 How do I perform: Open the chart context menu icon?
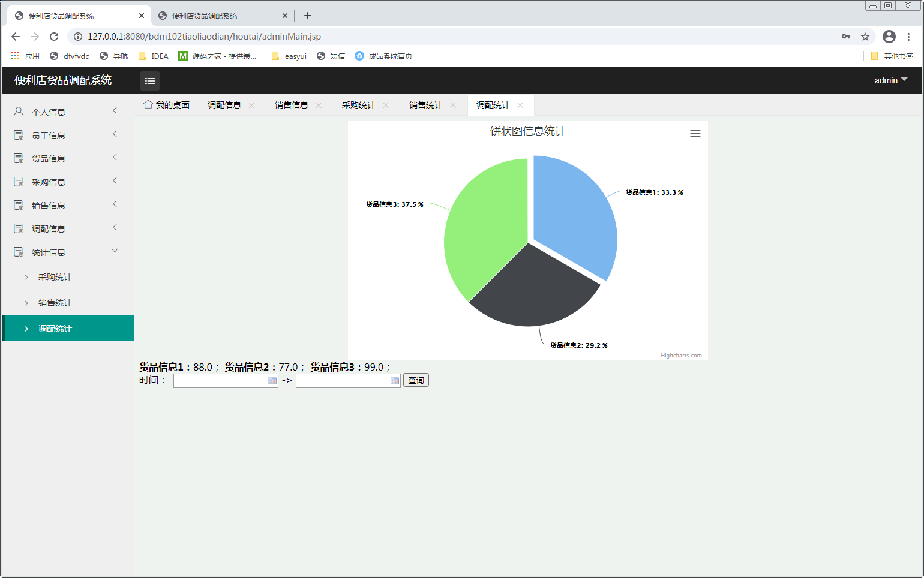[695, 134]
